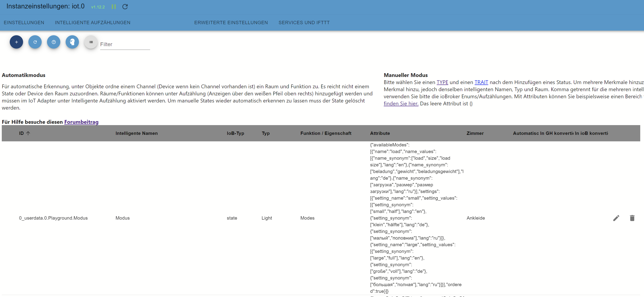Follow the 'finden Sie hier' link
Image resolution: width=644 pixels, height=297 pixels.
(x=401, y=104)
